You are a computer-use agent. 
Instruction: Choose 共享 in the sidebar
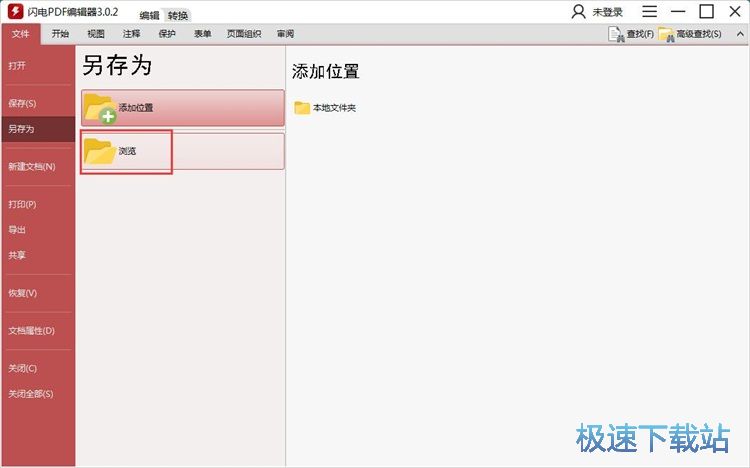[x=38, y=255]
